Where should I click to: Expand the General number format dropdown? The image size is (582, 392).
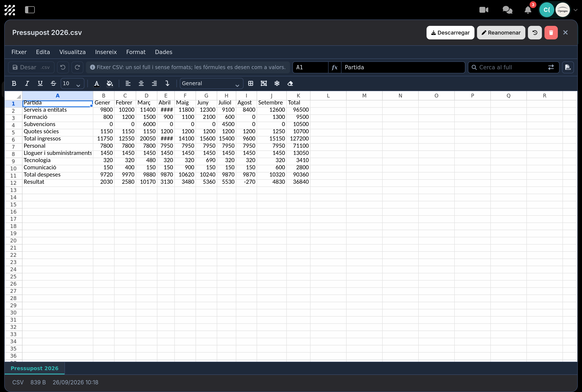click(x=211, y=83)
